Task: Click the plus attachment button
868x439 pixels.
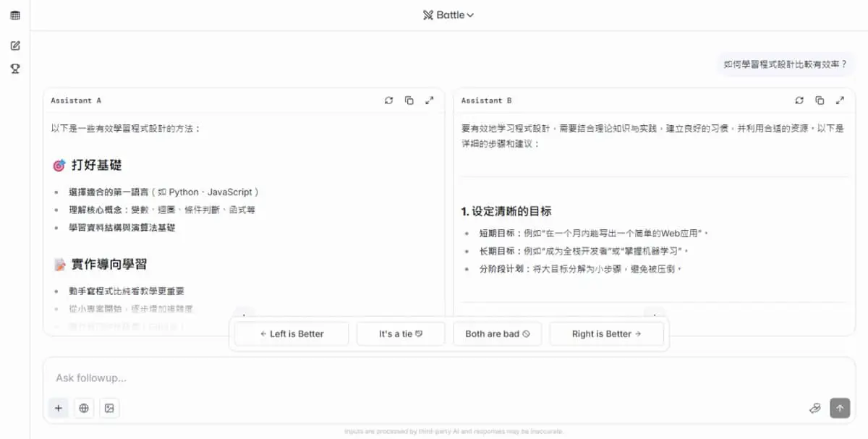Action: coord(59,408)
